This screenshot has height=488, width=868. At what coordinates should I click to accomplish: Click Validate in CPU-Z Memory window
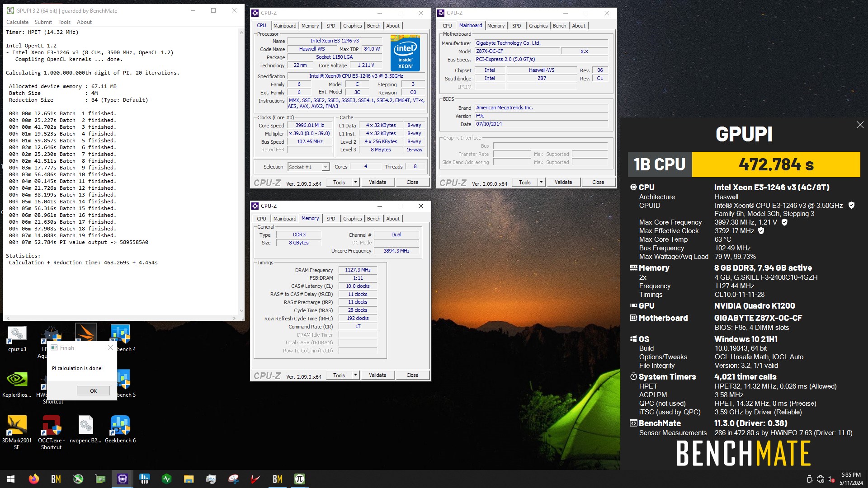click(x=377, y=375)
